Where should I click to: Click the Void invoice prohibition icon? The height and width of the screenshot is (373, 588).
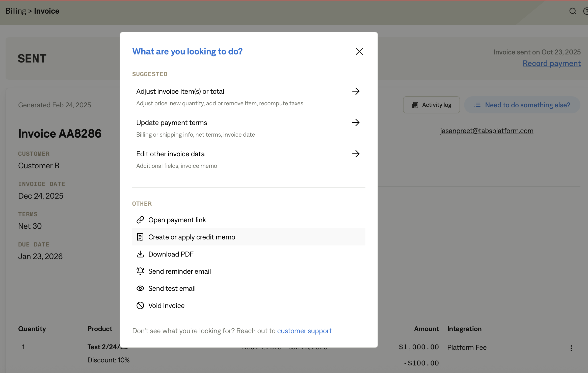pos(140,305)
